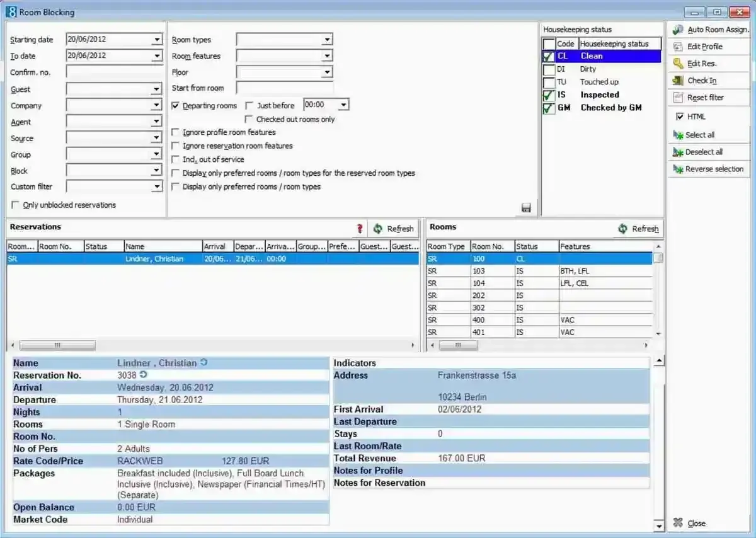Click the Auto Room Assign. button
The height and width of the screenshot is (538, 756).
[709, 30]
